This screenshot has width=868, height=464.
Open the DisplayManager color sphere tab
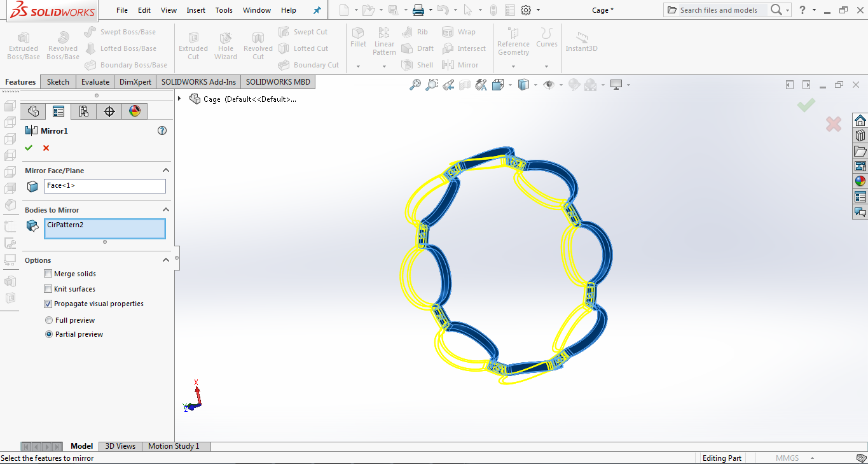click(x=135, y=111)
